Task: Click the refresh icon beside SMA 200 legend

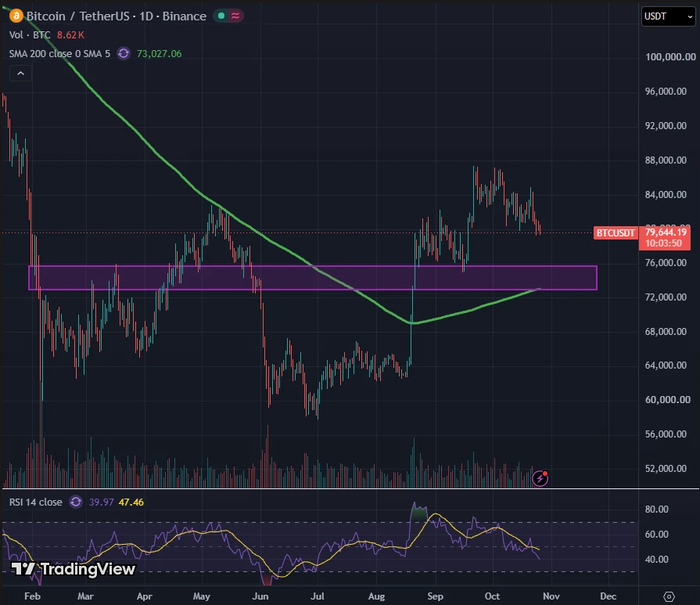Action: pyautogui.click(x=124, y=54)
